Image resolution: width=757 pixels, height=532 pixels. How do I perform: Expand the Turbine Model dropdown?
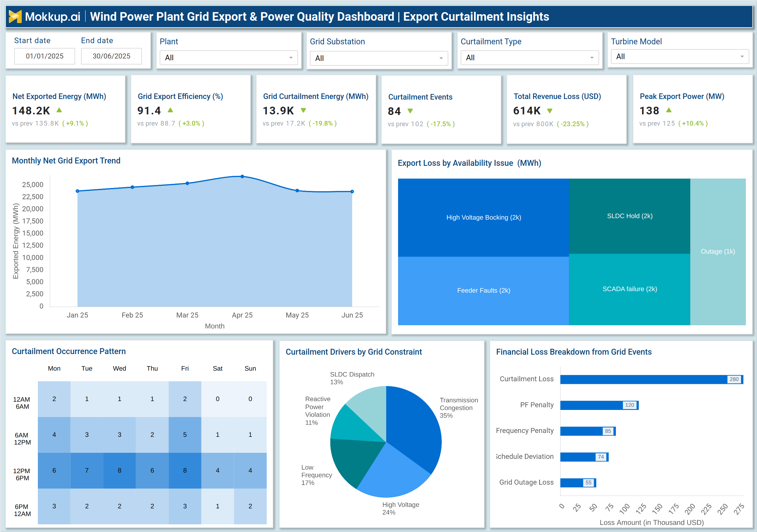point(680,57)
